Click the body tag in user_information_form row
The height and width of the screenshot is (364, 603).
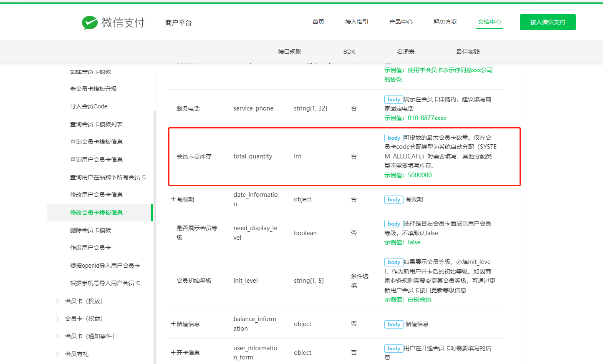pos(394,349)
